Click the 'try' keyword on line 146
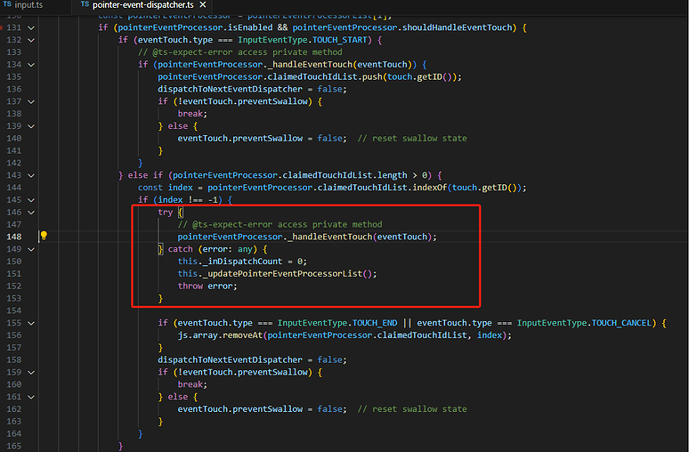This screenshot has height=452, width=690. [165, 212]
